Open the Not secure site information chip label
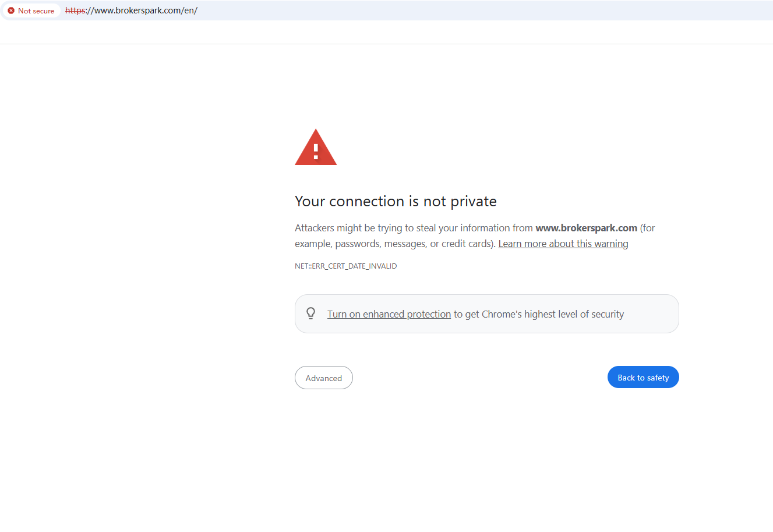 (36, 10)
